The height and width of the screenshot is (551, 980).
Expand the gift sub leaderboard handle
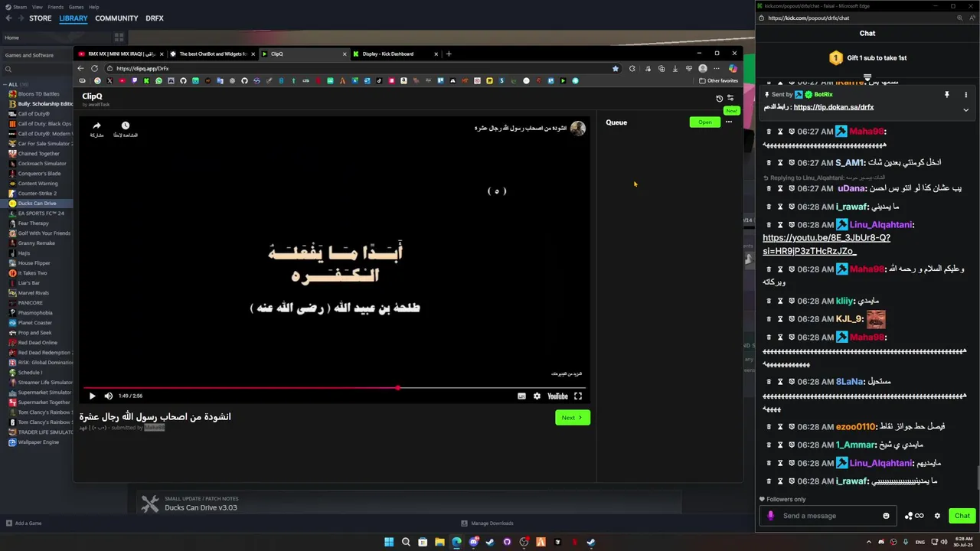click(x=867, y=77)
